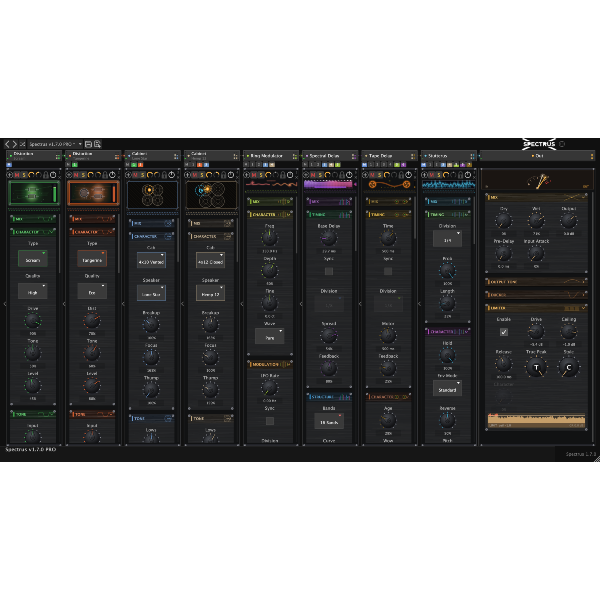Image resolution: width=600 pixels, height=600 pixels.
Task: Toggle power on the first Cabinet module
Action: [172, 175]
